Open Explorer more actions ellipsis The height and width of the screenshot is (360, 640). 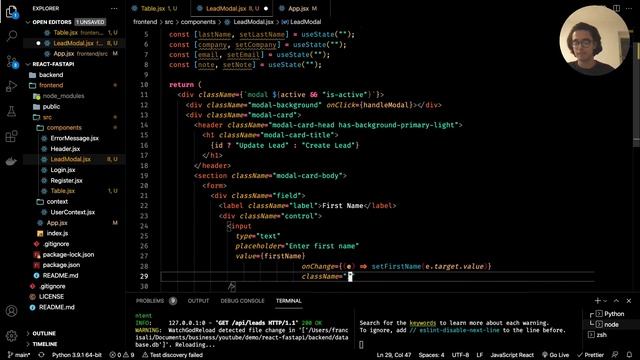click(114, 8)
